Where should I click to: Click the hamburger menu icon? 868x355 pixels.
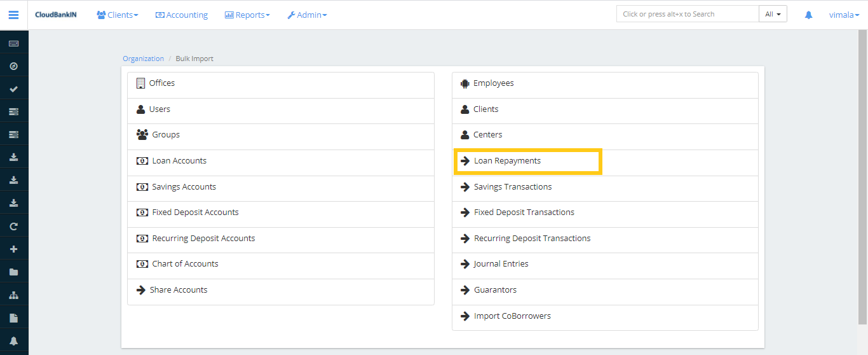[x=13, y=15]
